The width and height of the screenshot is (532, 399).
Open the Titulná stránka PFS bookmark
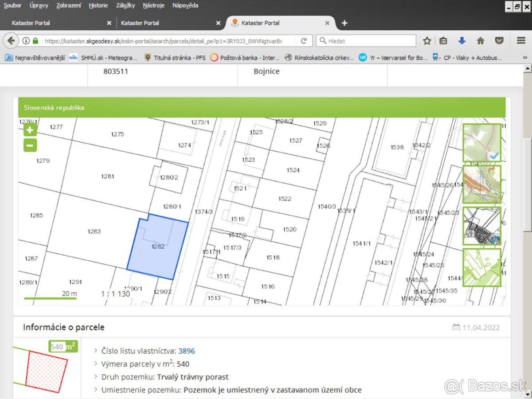pyautogui.click(x=175, y=58)
